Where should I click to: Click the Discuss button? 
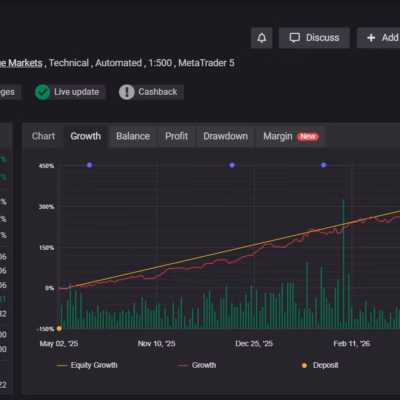click(x=314, y=38)
